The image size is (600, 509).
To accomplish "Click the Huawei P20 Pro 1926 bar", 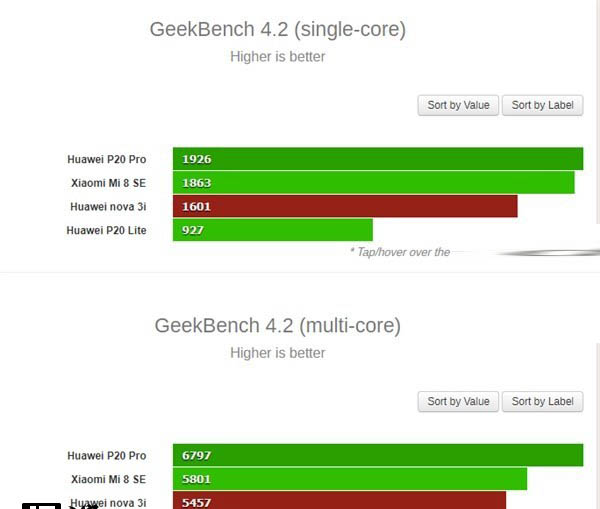I will pyautogui.click(x=377, y=159).
